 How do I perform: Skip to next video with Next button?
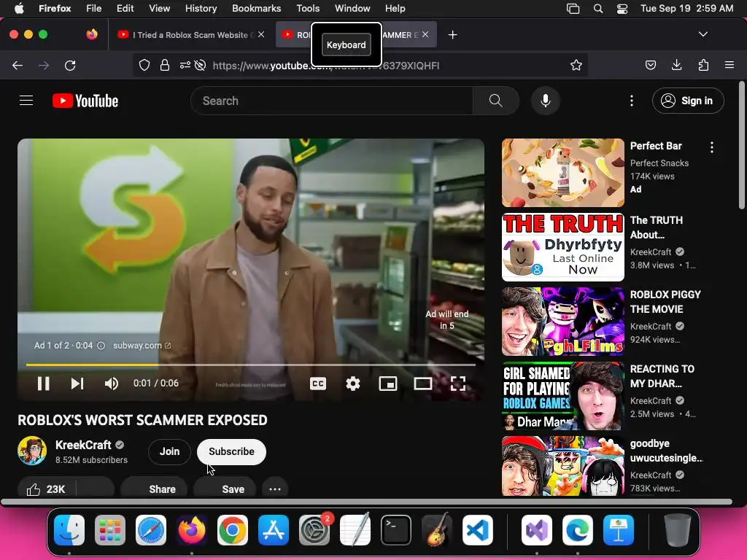(x=77, y=384)
